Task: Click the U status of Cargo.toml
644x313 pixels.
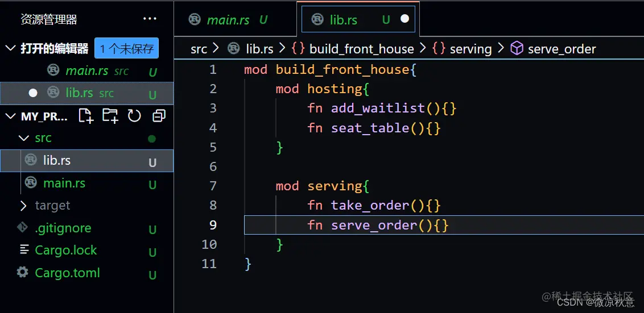Action: click(152, 274)
